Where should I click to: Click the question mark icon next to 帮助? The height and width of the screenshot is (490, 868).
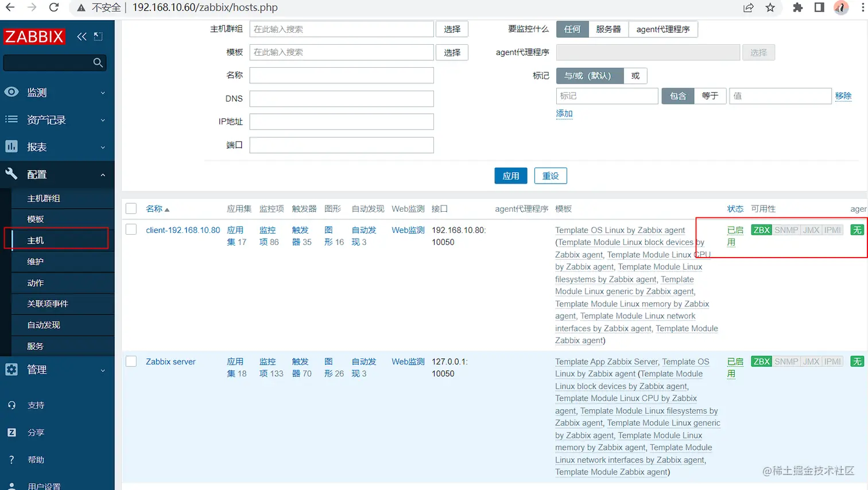(11, 460)
